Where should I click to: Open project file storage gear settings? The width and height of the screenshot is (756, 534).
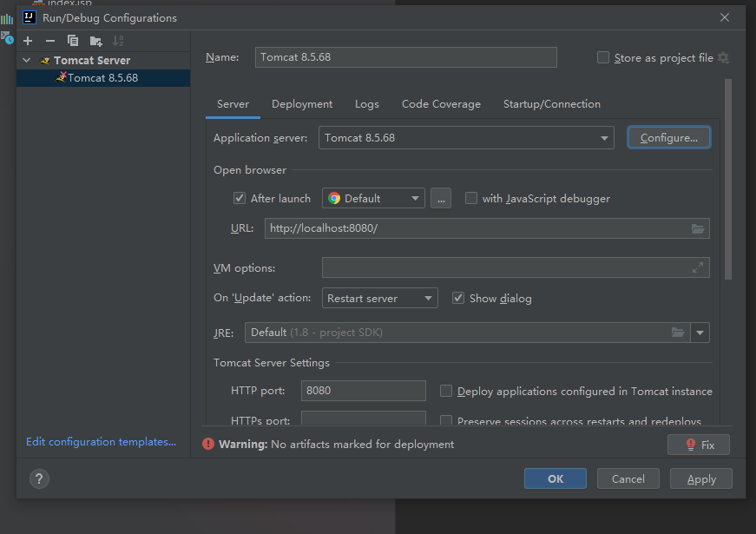click(x=723, y=58)
